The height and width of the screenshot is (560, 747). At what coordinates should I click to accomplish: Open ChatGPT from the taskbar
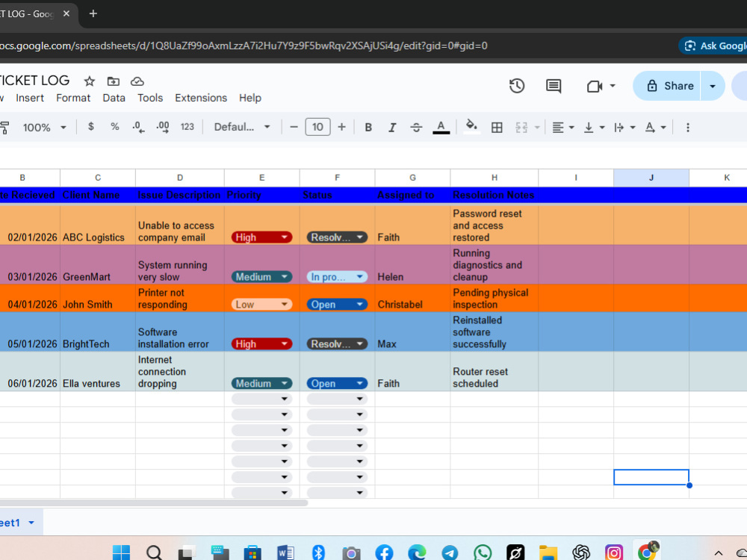[x=581, y=553]
